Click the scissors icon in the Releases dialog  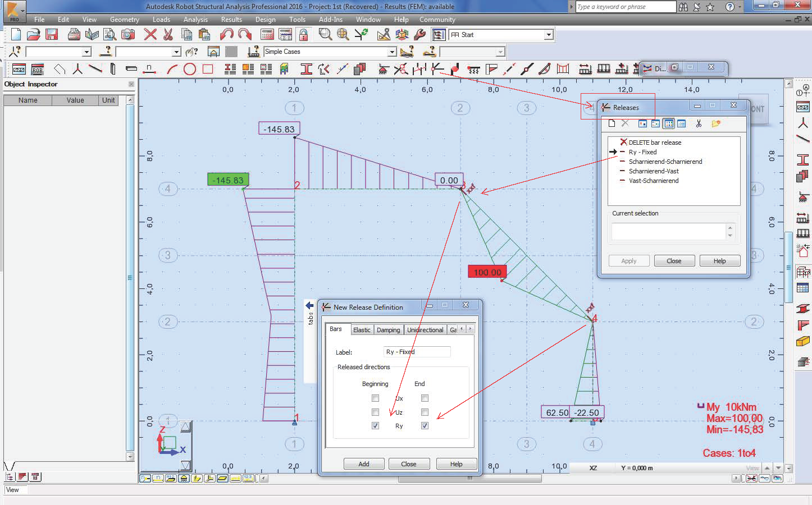(x=699, y=123)
